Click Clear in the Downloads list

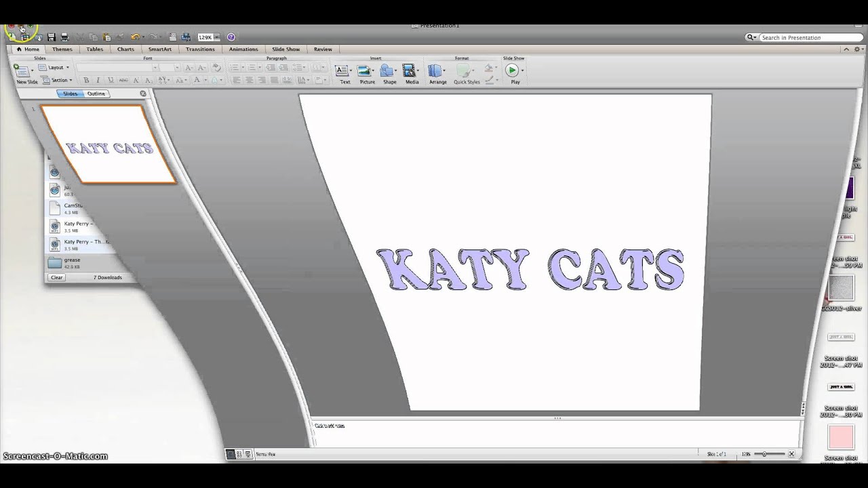click(x=56, y=277)
